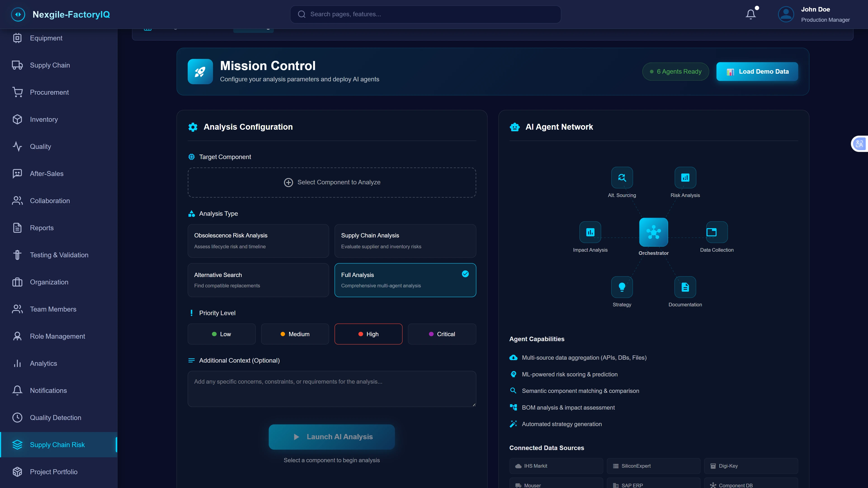The width and height of the screenshot is (868, 488).
Task: Choose Critical priority level
Action: tap(442, 334)
